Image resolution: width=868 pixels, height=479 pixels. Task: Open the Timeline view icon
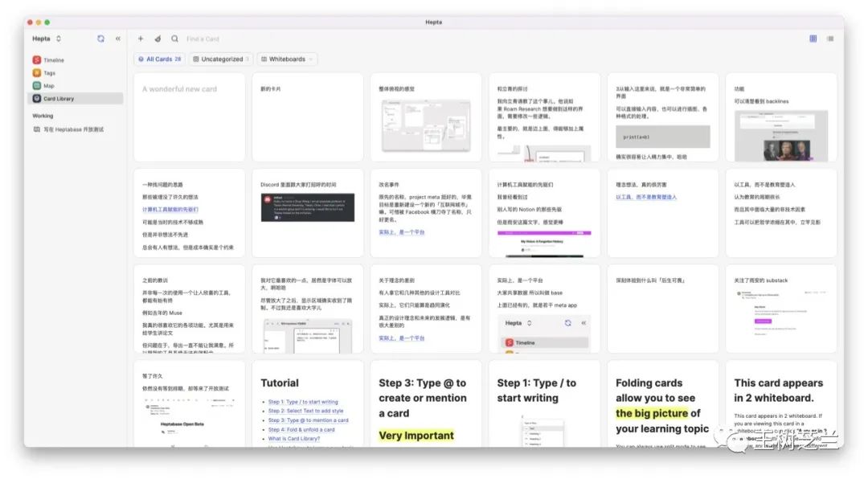[x=36, y=59]
